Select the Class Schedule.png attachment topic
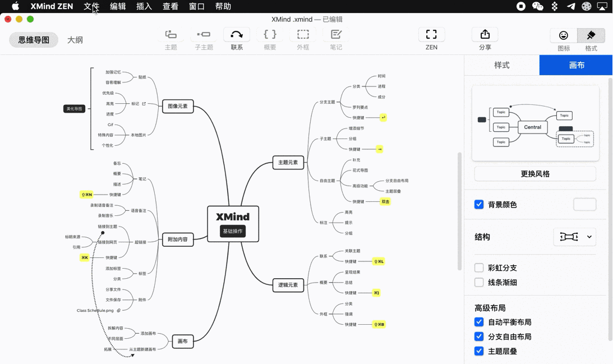The height and width of the screenshot is (364, 613). click(95, 310)
